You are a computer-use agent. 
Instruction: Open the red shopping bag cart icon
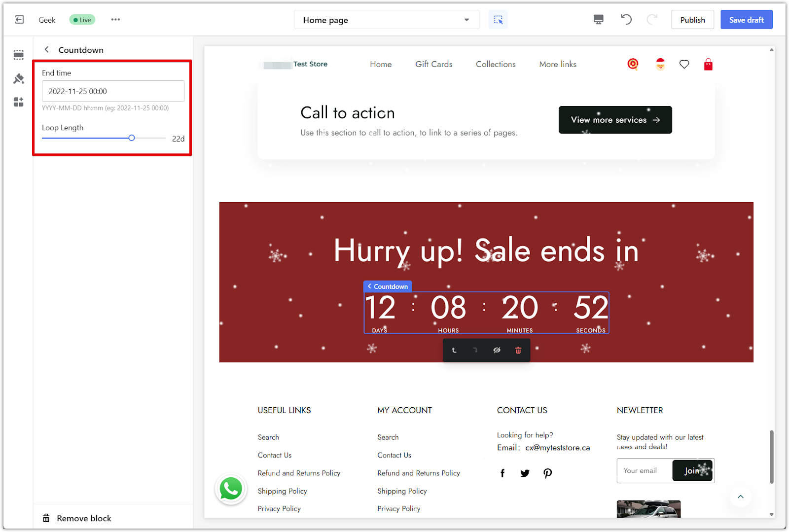[708, 64]
